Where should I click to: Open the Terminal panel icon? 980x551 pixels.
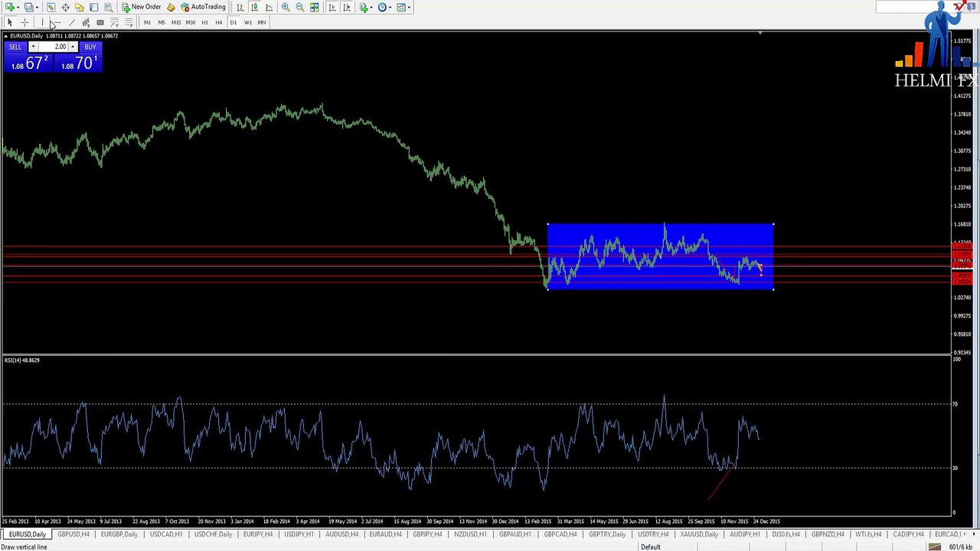[x=93, y=7]
